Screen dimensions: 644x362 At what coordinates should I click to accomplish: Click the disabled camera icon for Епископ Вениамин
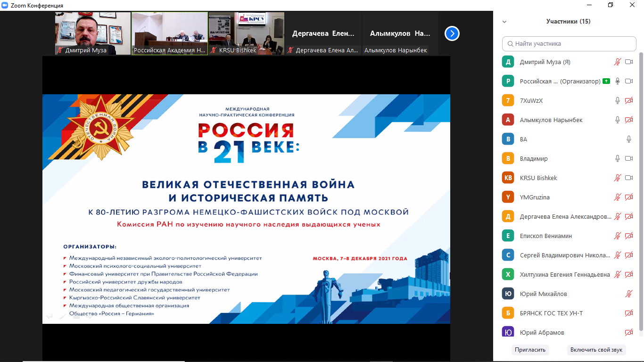click(629, 236)
